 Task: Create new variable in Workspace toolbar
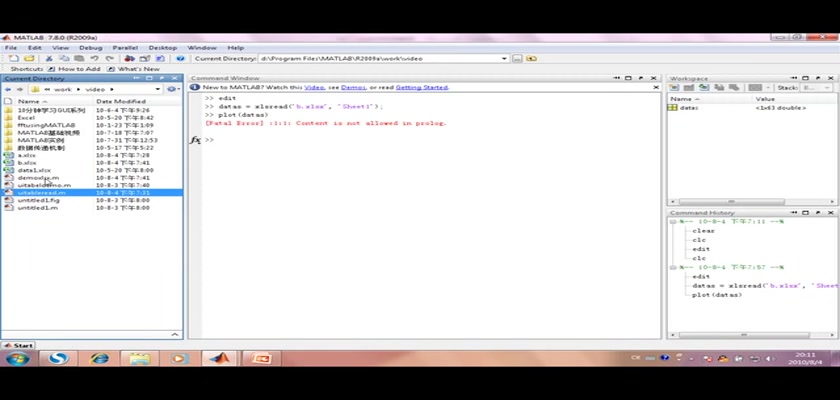(674, 87)
